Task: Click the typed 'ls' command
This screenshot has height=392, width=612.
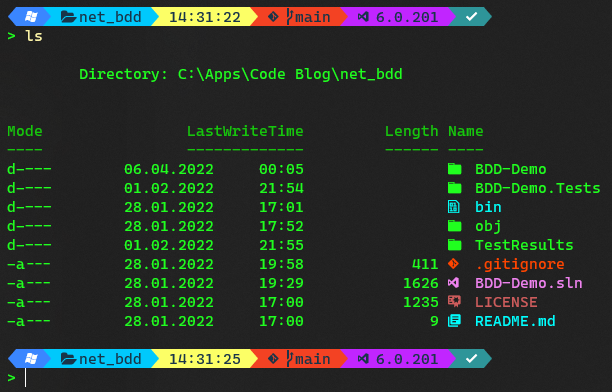Action: (x=34, y=36)
